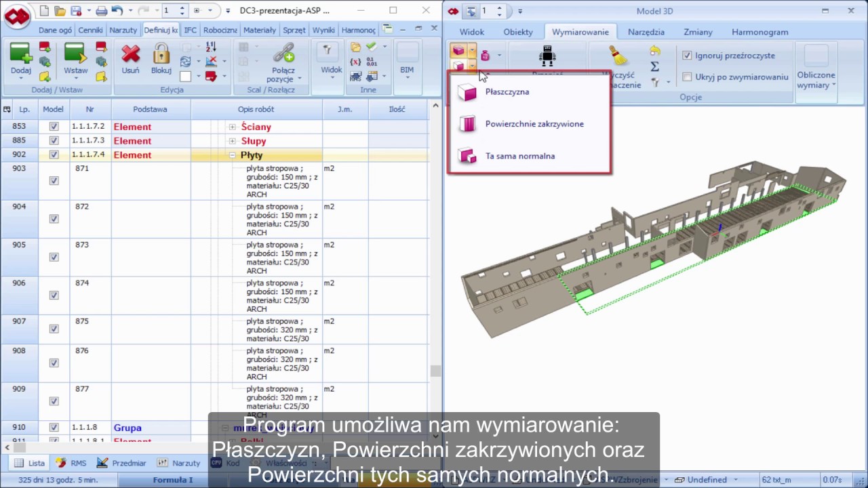Toggle Model checkbox in row 910 Grupa

pyautogui.click(x=54, y=428)
